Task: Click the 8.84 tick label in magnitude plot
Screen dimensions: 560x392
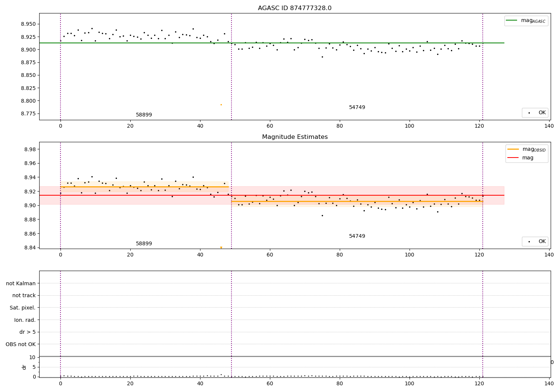Action: coord(30,248)
